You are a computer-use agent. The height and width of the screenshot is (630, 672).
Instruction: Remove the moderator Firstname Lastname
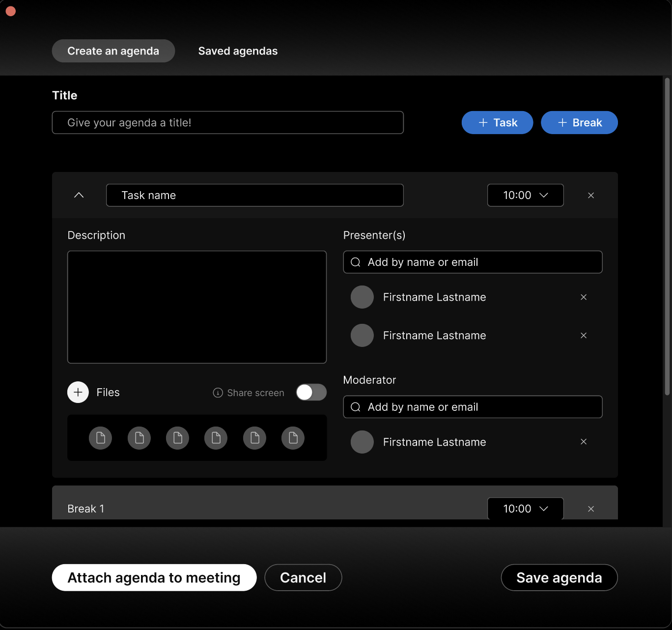coord(584,442)
